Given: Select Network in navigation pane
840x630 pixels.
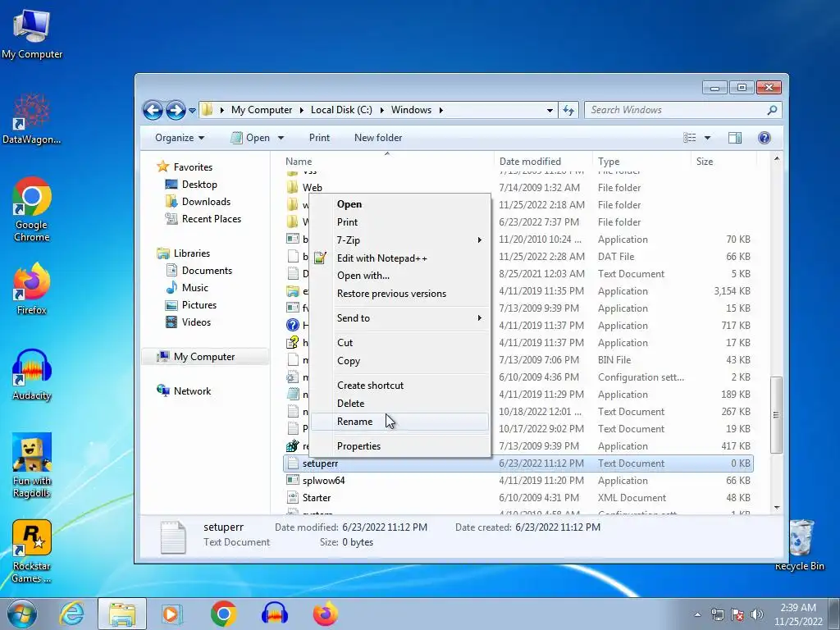Looking at the screenshot, I should [192, 391].
